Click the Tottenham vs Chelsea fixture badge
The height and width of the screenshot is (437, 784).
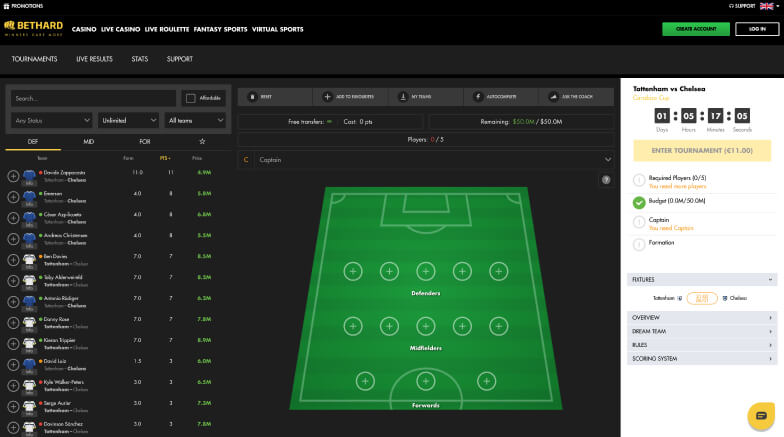coord(702,298)
